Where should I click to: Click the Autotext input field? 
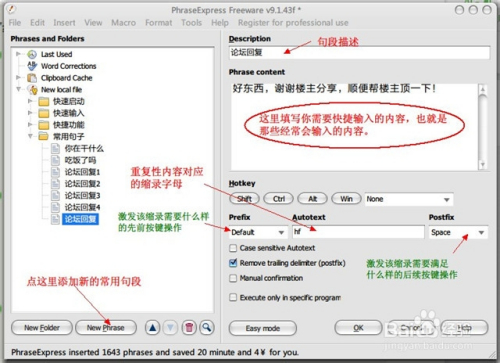click(358, 232)
